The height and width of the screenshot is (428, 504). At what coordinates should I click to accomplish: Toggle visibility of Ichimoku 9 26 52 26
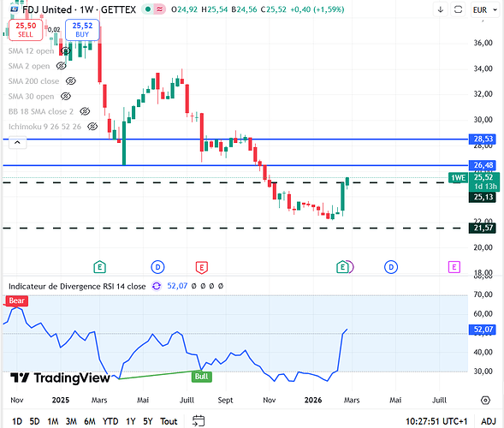(x=92, y=127)
